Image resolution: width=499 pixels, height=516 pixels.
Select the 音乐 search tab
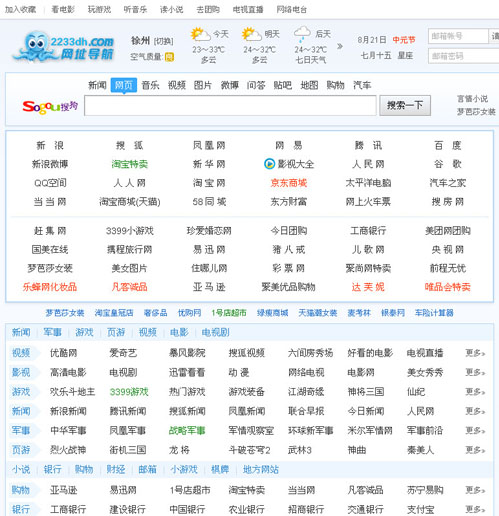click(x=150, y=85)
